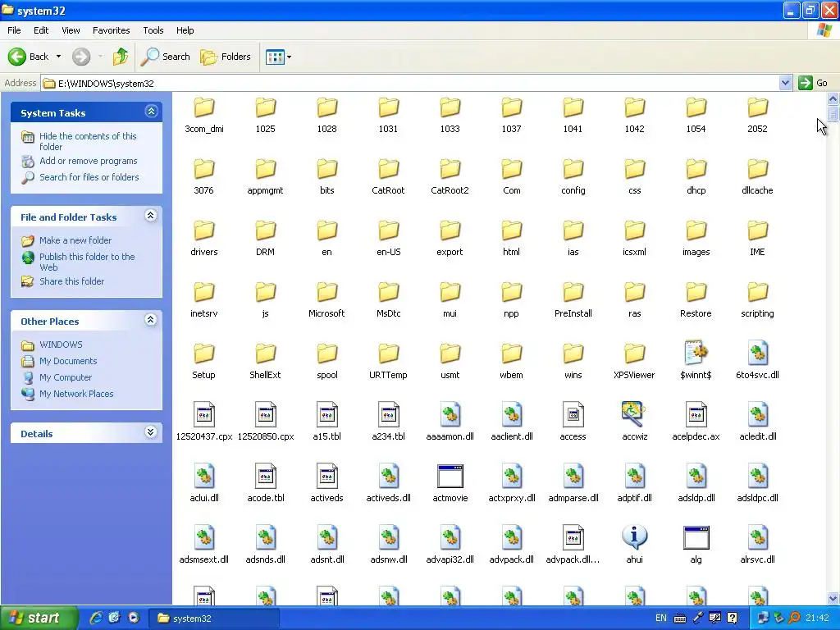Click the taskbar clock showing 21:42
The height and width of the screenshot is (630, 840).
(817, 619)
